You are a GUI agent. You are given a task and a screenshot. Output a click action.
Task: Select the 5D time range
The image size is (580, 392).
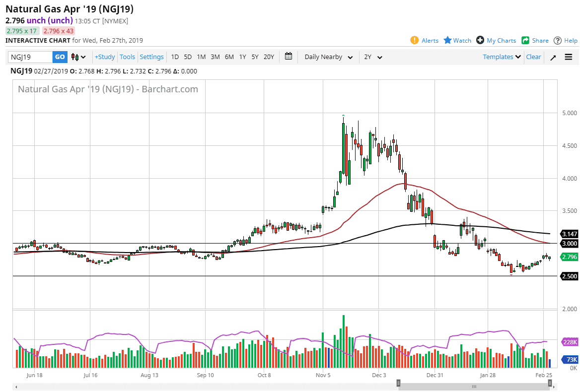click(188, 57)
